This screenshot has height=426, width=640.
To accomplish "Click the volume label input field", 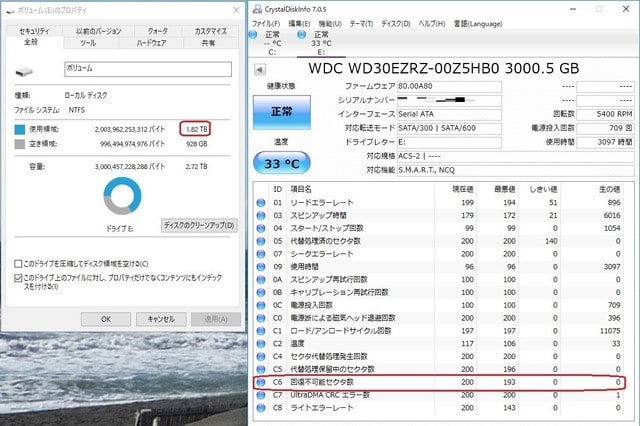I will tap(148, 69).
